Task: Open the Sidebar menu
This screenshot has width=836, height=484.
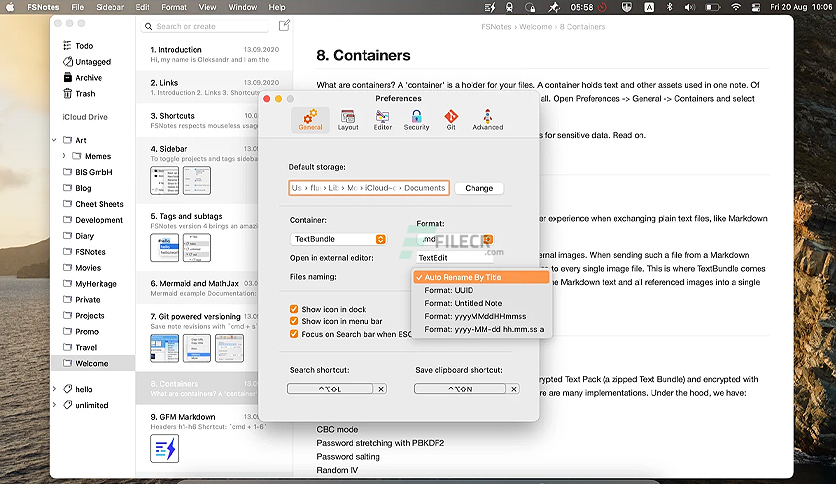Action: pos(110,7)
